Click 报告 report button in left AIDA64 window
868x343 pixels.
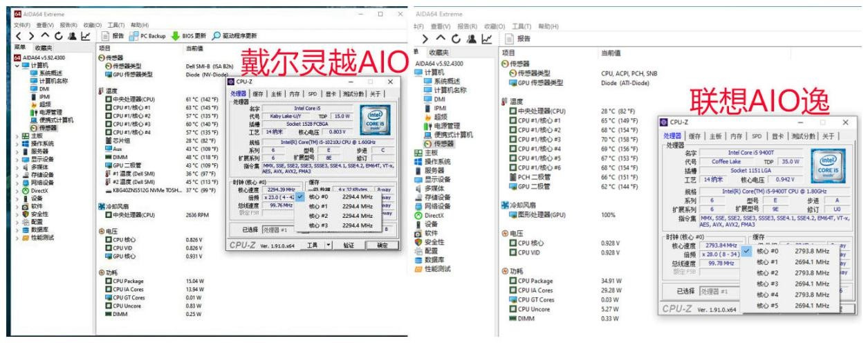click(112, 35)
